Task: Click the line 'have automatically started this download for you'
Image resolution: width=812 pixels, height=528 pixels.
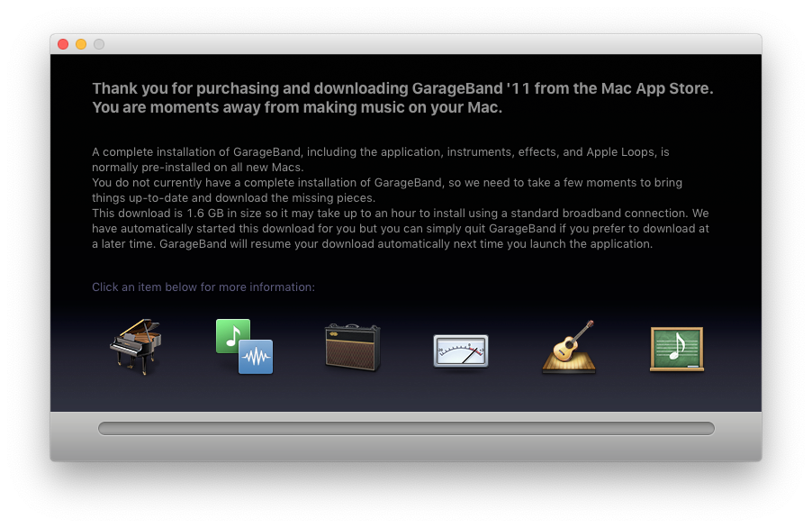Action: (401, 229)
